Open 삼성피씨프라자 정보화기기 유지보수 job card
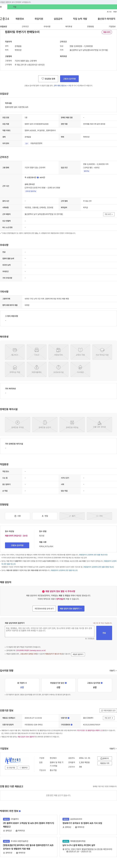Screen dimensions: 117x868 pos(88,825)
